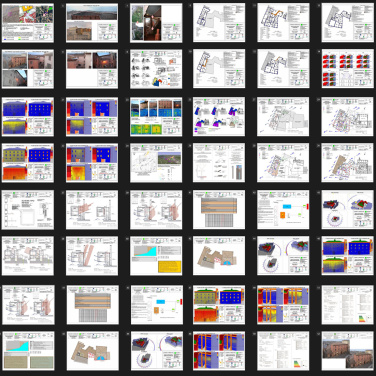Screen dimensions: 376x376
Task: Select the site plan with brown shaded building
Action: click(348, 163)
